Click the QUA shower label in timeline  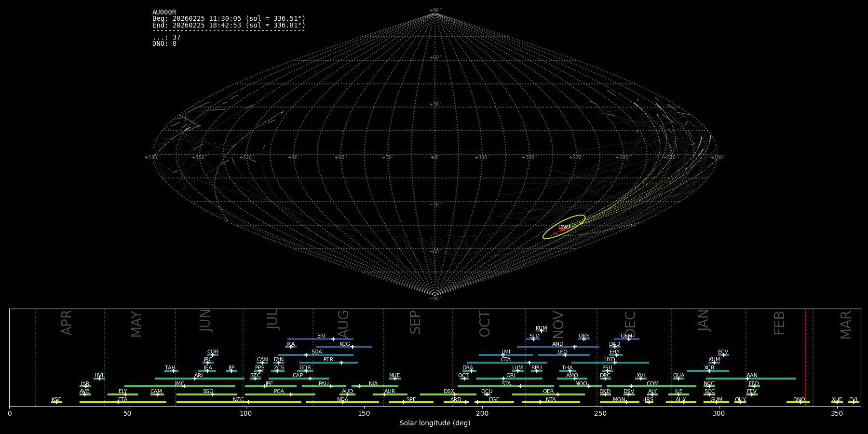point(678,376)
